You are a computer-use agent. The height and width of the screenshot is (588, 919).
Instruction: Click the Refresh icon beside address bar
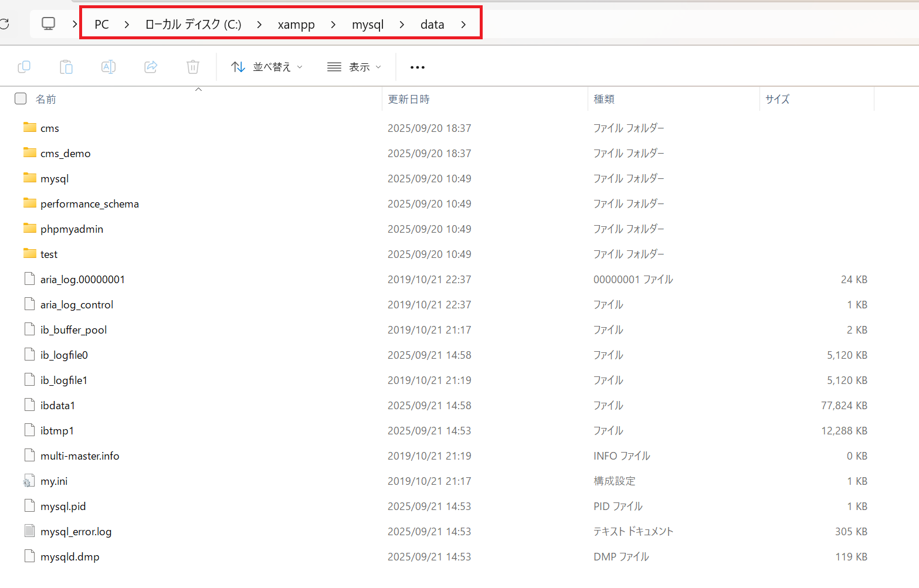4,24
